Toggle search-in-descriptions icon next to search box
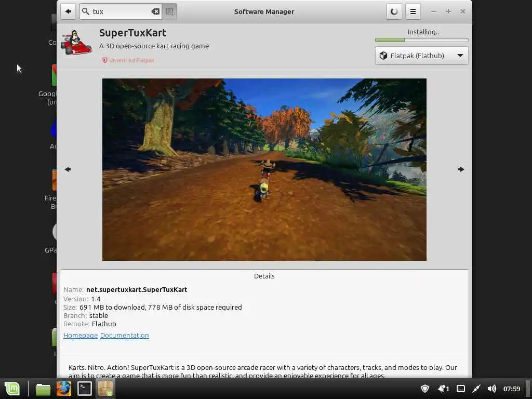532x399 pixels. point(169,11)
